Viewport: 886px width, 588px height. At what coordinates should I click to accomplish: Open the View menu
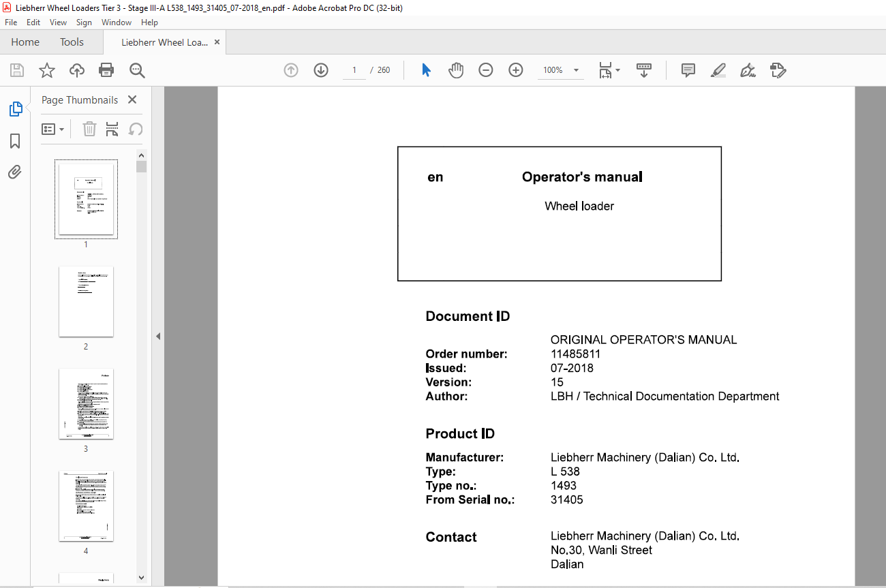pyautogui.click(x=59, y=22)
